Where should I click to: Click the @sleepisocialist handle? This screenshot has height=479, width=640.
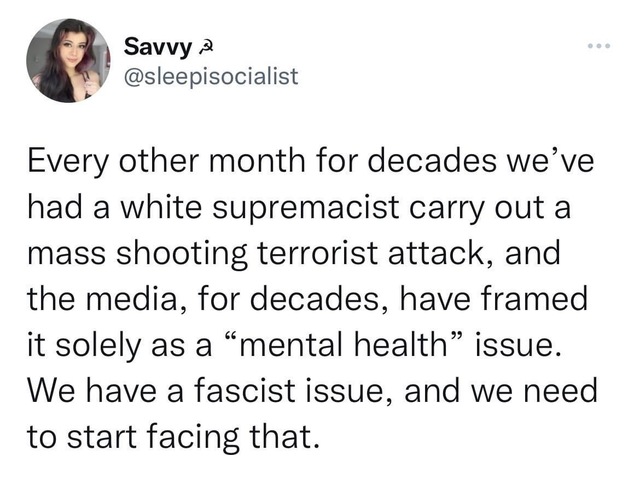coord(211,76)
